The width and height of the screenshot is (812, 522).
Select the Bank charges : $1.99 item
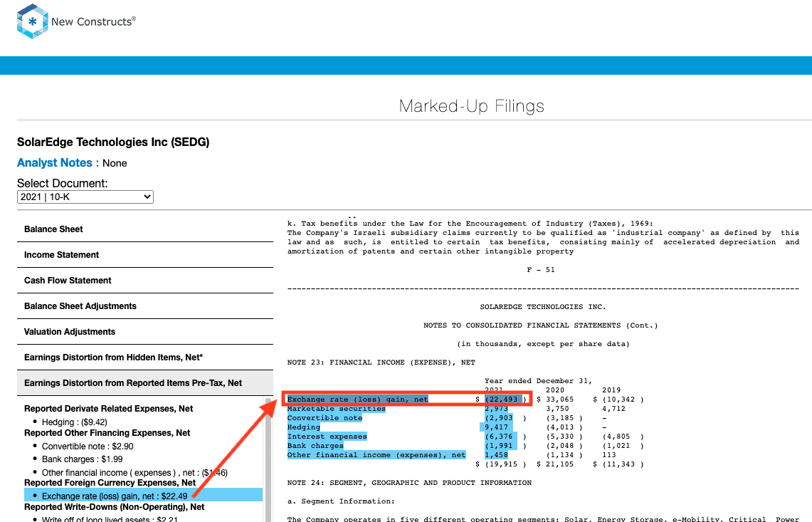coord(83,459)
